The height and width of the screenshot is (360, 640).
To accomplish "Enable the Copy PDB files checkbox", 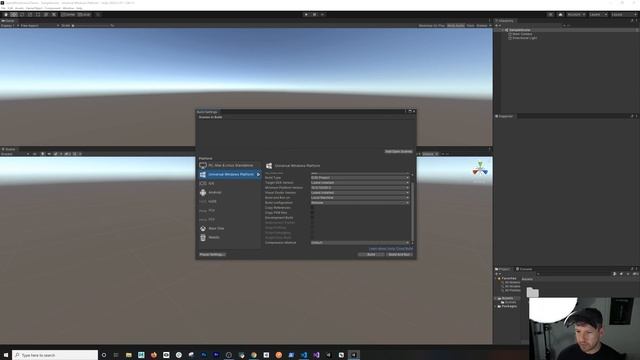I will pos(313,212).
